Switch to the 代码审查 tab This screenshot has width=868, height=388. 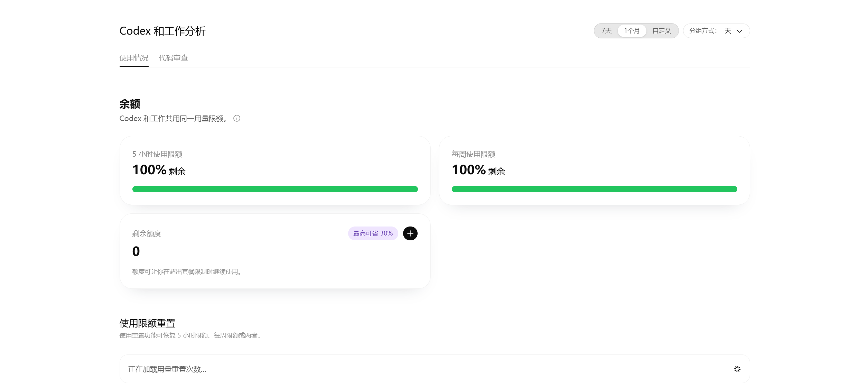tap(173, 58)
